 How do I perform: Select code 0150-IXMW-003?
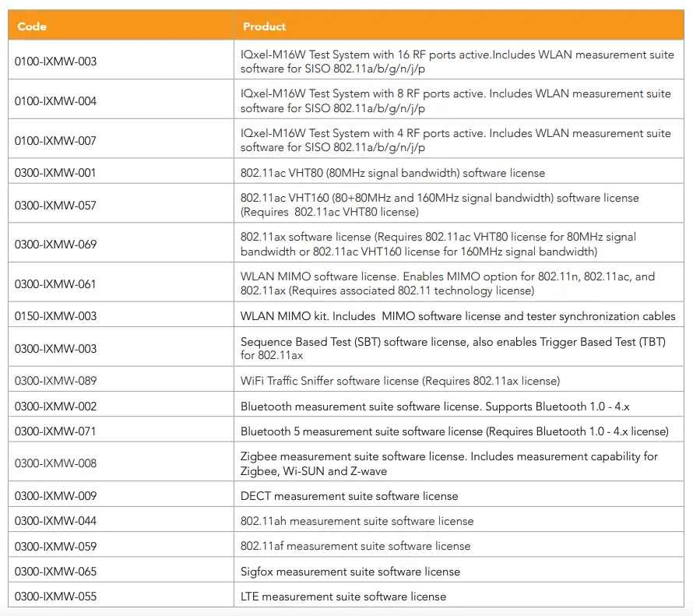pos(56,316)
